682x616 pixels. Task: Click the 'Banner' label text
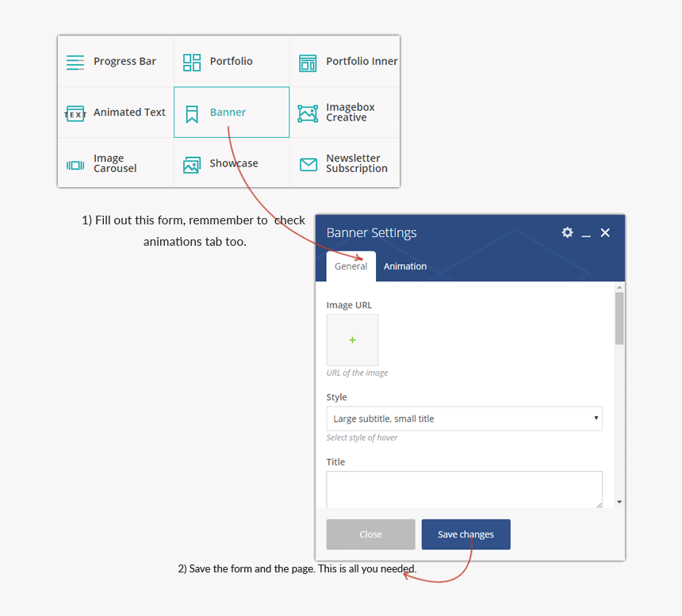[x=228, y=112]
